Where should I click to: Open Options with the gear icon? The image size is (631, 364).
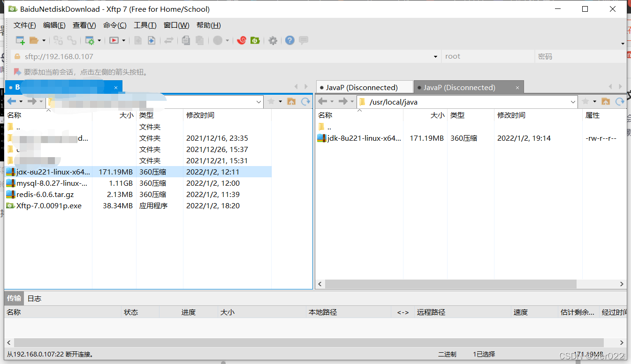pos(273,40)
